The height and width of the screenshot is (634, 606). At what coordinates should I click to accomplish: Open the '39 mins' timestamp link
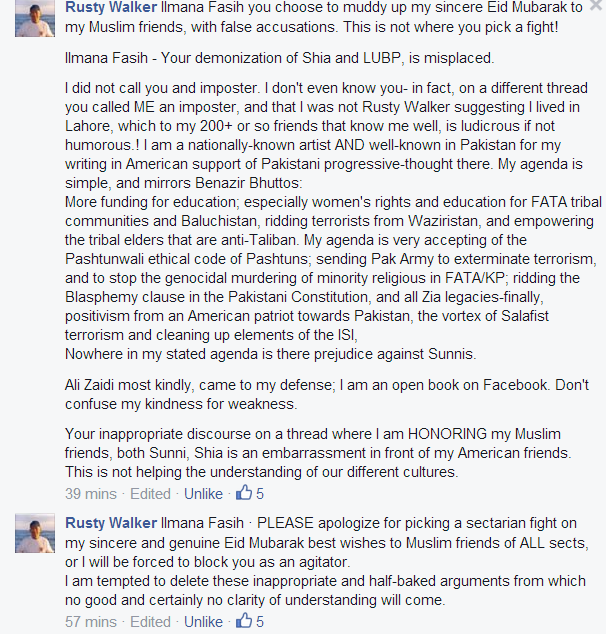(91, 494)
